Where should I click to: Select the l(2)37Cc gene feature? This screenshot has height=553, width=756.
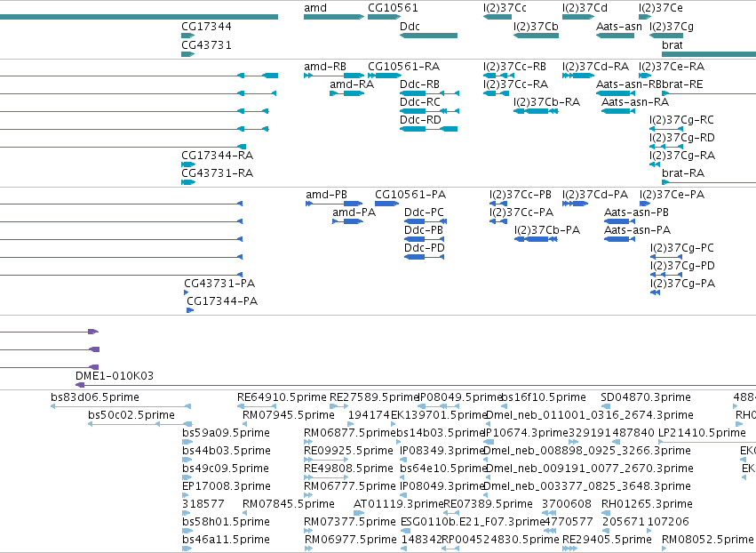coord(497,17)
